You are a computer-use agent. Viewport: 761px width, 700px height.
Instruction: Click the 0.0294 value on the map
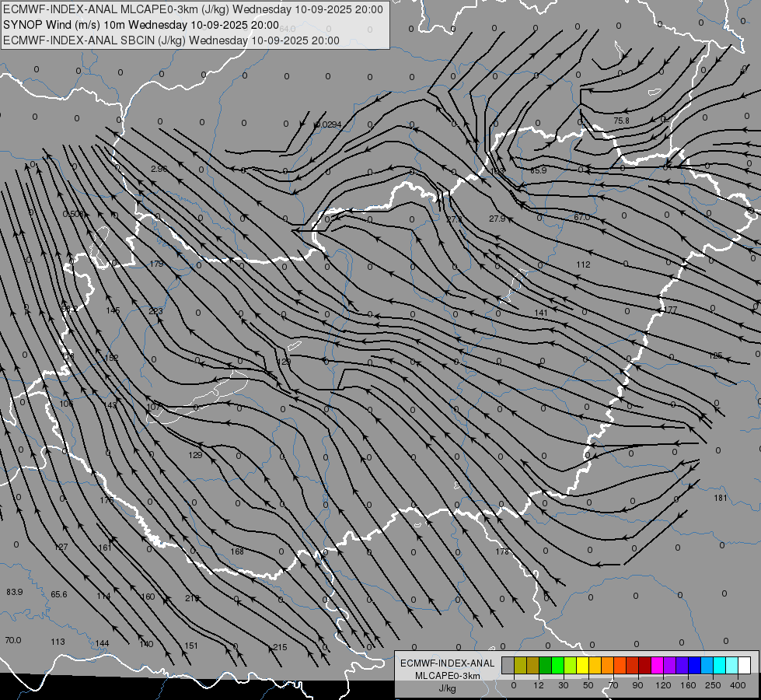(x=329, y=125)
